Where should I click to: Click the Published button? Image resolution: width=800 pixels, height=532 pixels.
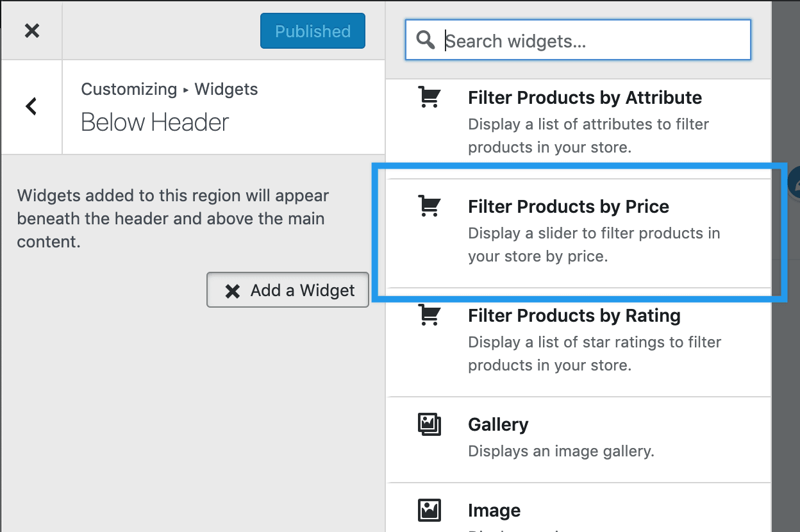313,31
